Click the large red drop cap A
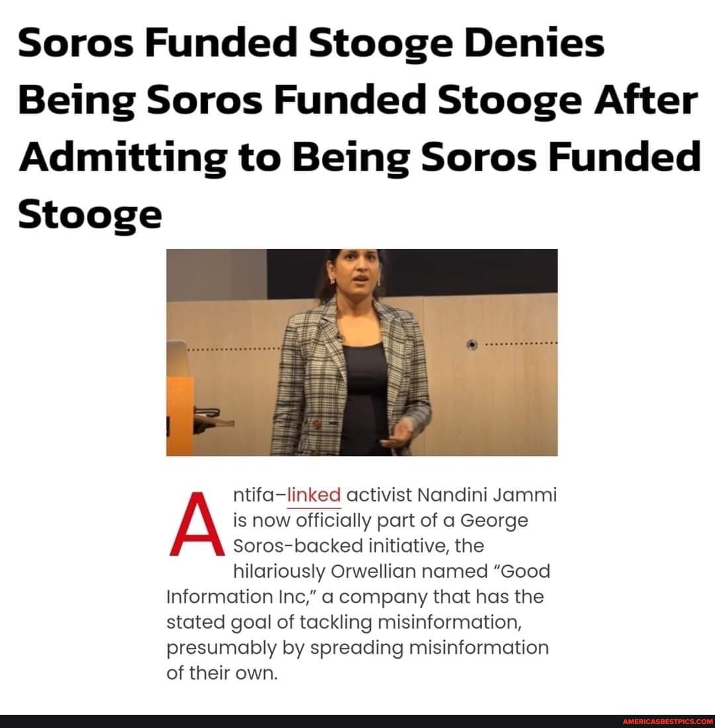Screen dimensions: 715x728 pyautogui.click(x=196, y=523)
